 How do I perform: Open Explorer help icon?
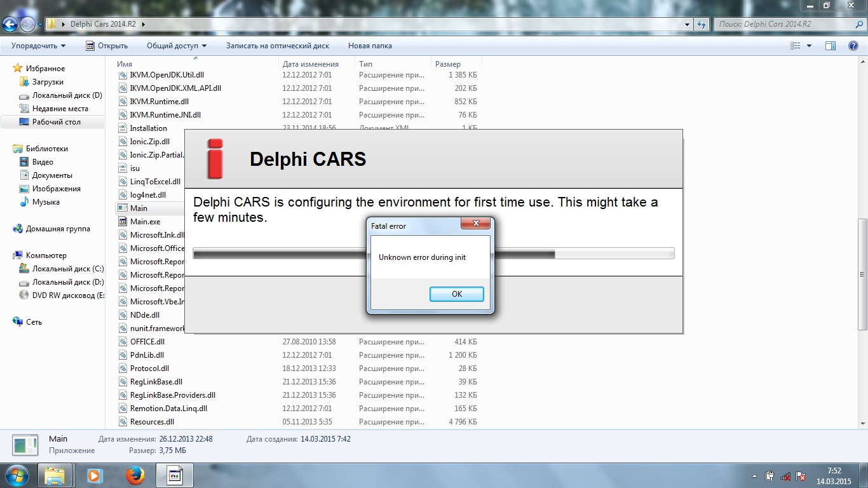853,46
